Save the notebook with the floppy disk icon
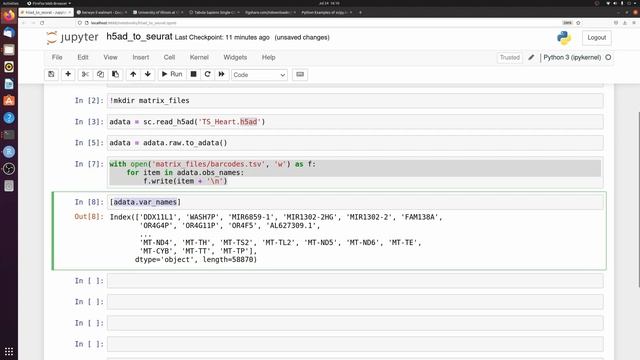The image size is (640, 360). pyautogui.click(x=51, y=74)
